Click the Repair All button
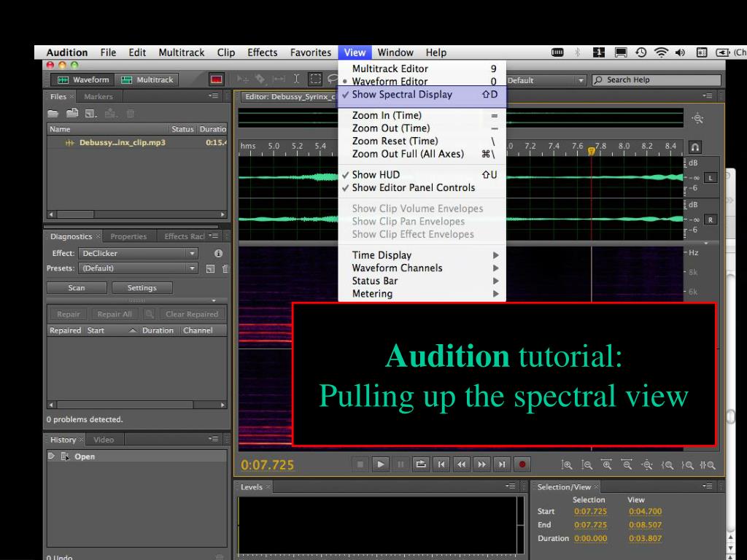747x560 pixels. coord(115,314)
